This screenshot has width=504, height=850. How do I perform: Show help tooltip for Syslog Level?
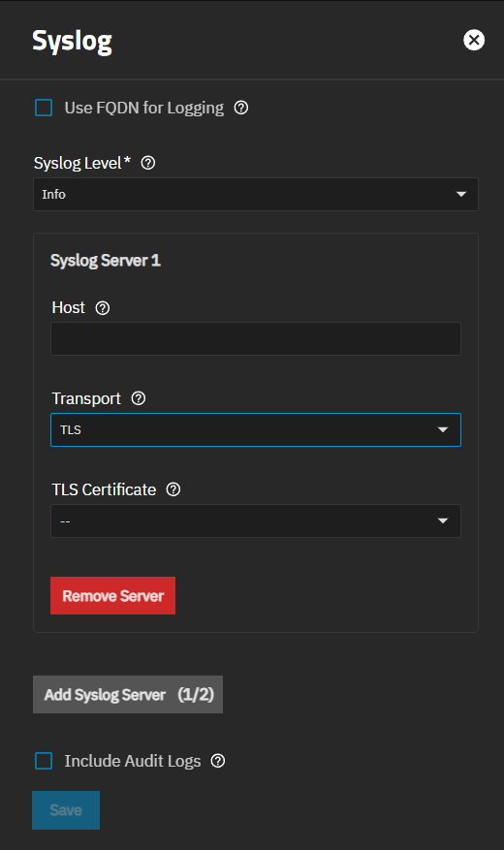[x=148, y=163]
